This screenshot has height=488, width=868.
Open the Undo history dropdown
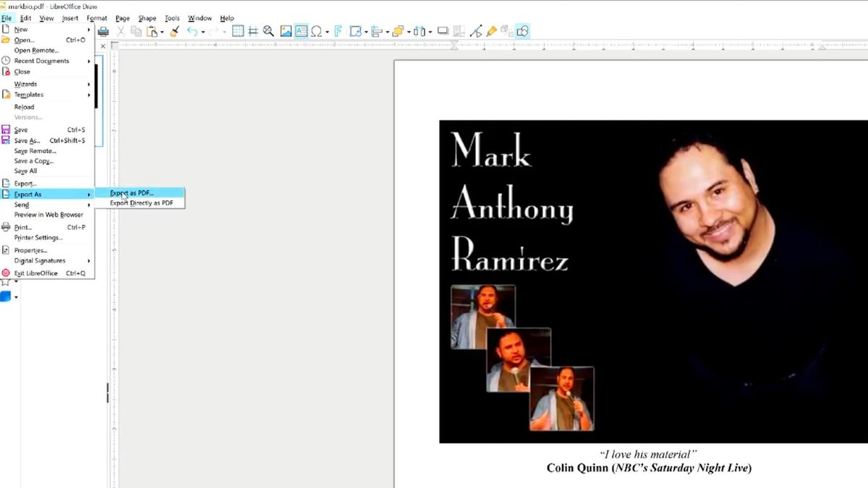tap(203, 30)
